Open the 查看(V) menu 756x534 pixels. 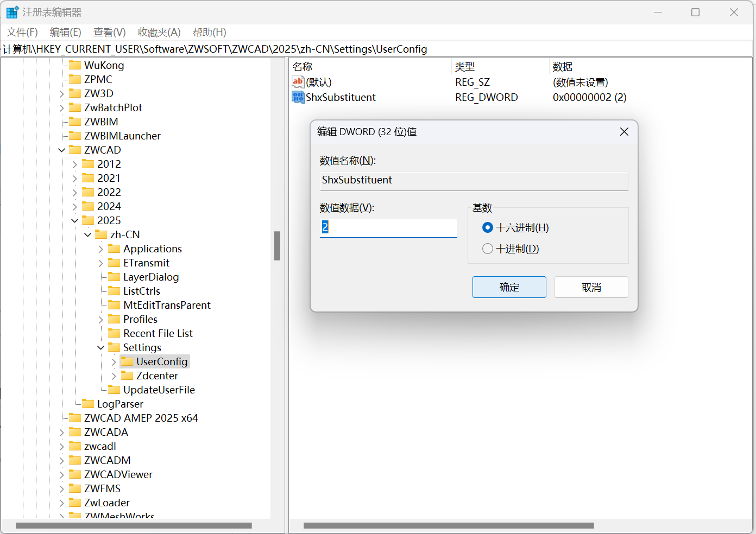pyautogui.click(x=110, y=33)
